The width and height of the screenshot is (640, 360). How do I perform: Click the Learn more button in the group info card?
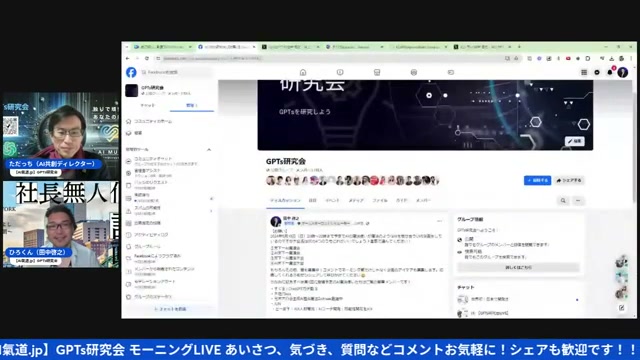click(x=518, y=268)
